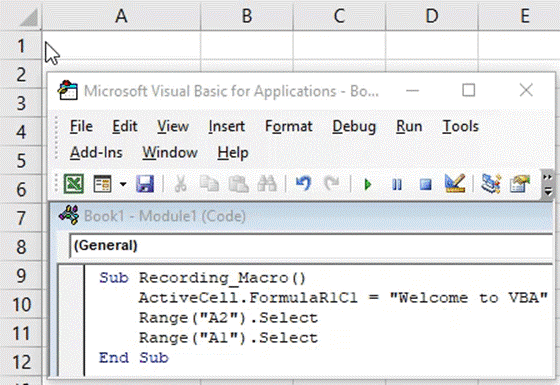Close the Visual Basic window
Image resolution: width=560 pixels, height=385 pixels.
pos(526,90)
